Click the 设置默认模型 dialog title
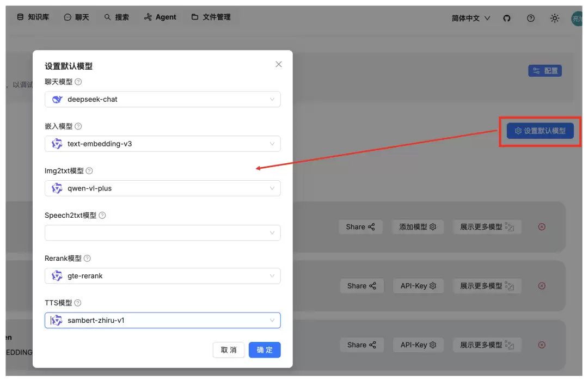 pyautogui.click(x=69, y=66)
